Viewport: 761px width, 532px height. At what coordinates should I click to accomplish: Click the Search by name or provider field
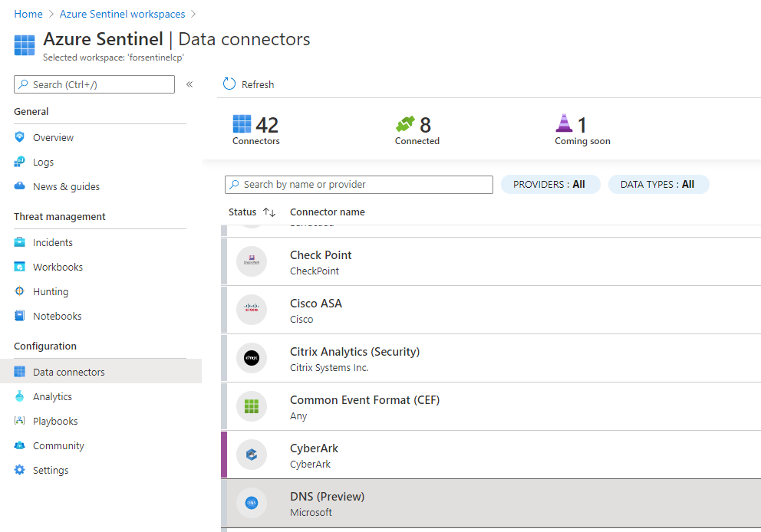359,184
